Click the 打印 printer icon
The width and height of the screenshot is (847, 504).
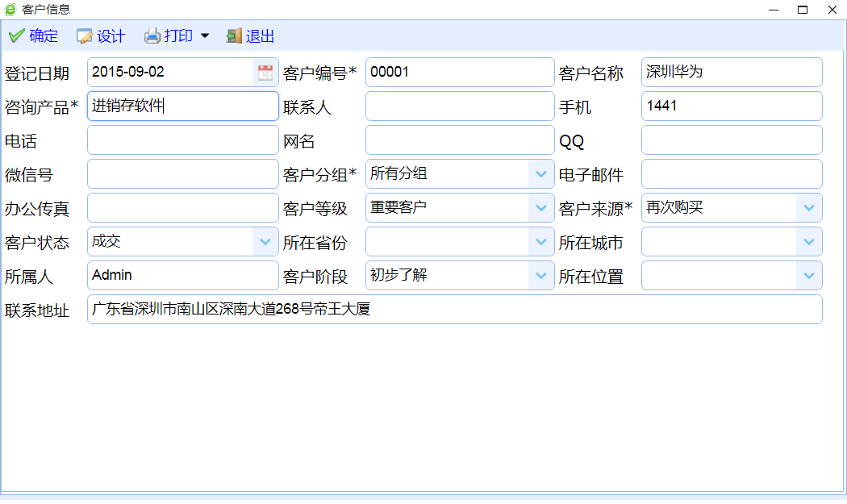click(152, 36)
